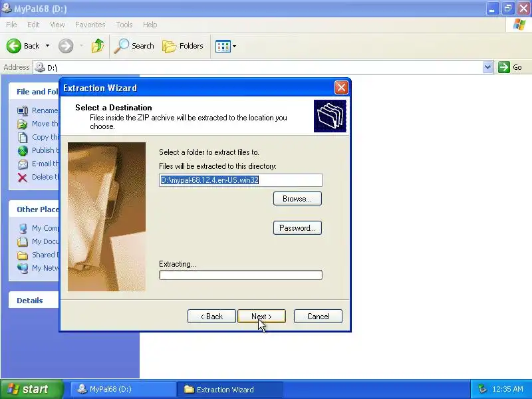Open the Back history dropdown arrow
This screenshot has width=532, height=399.
(x=47, y=46)
